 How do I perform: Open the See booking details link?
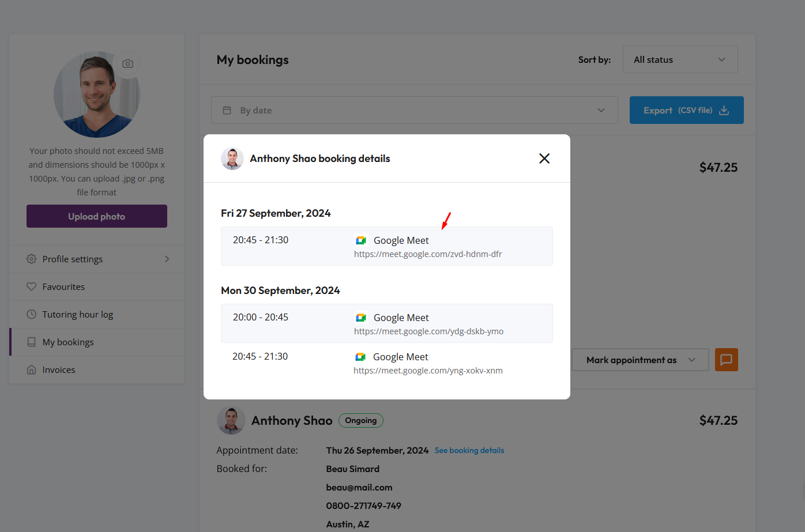point(469,450)
